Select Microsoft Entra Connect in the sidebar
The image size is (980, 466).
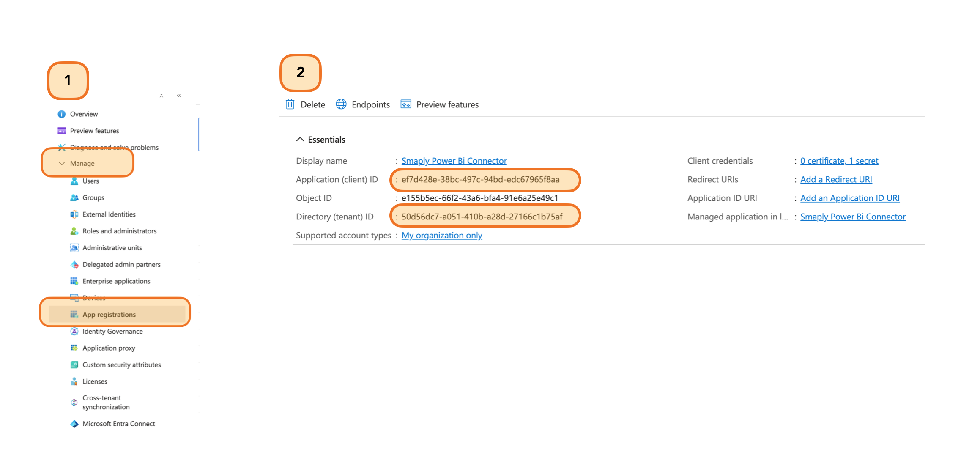pyautogui.click(x=119, y=424)
